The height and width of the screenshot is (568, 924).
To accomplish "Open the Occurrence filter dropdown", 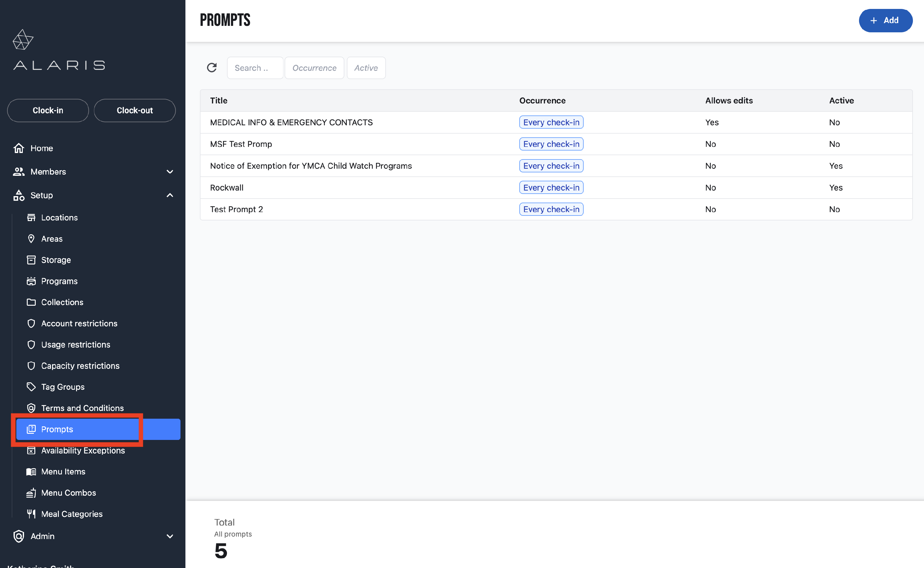I will [x=314, y=68].
